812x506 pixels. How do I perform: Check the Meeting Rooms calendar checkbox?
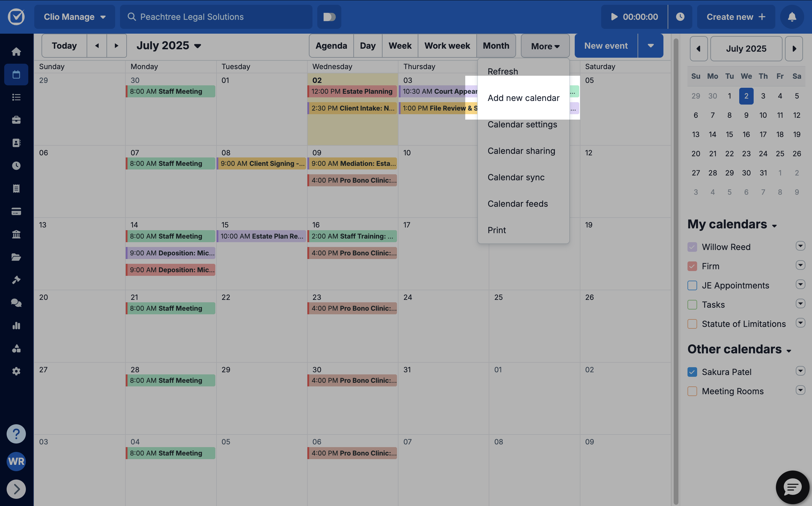click(692, 391)
